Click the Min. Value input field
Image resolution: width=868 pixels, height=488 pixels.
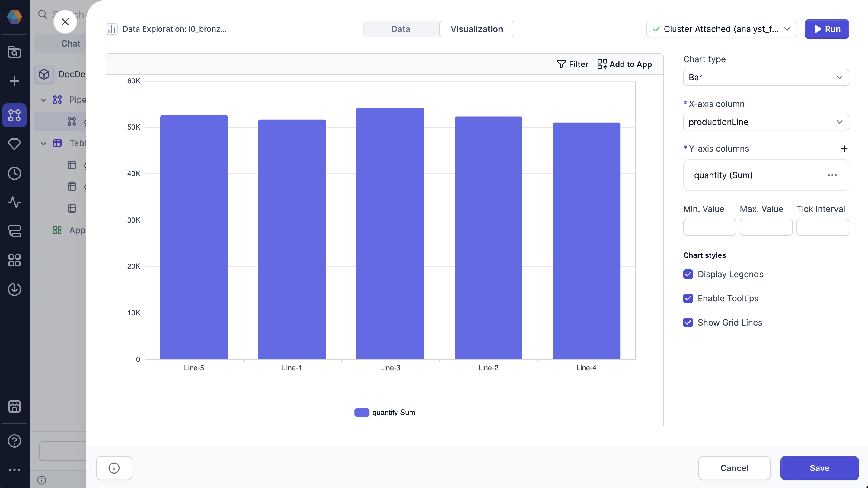[709, 227]
